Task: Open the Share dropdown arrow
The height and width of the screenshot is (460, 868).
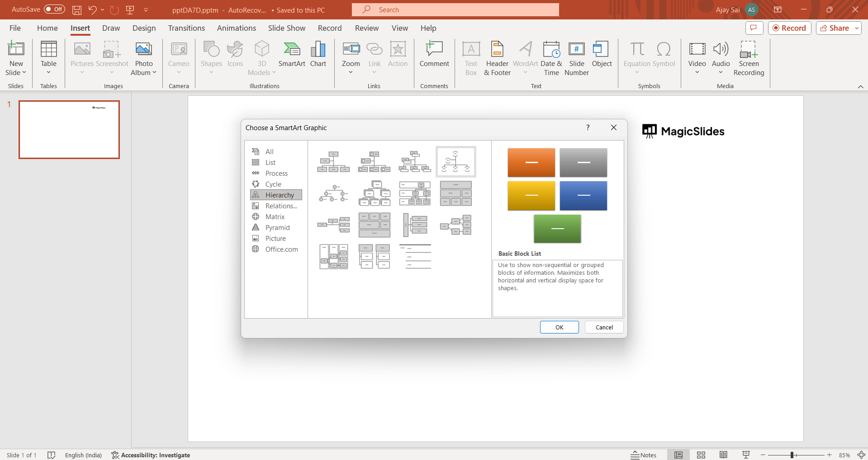Action: pos(857,28)
